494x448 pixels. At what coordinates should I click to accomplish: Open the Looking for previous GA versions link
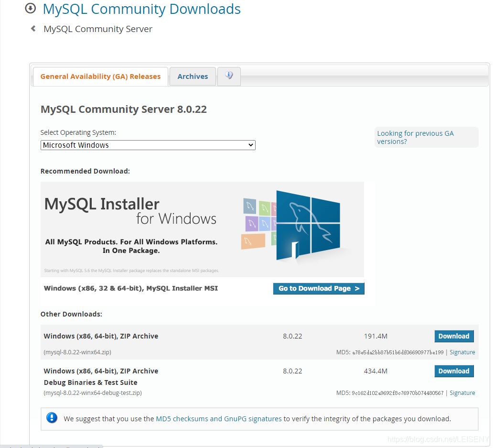point(415,137)
